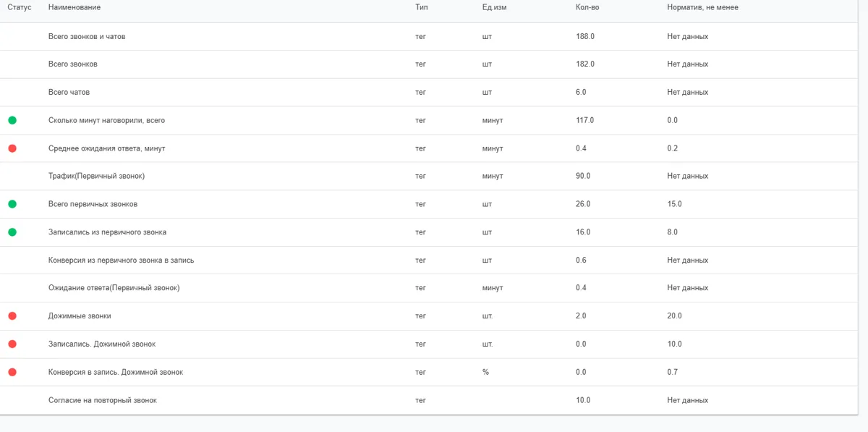Click red status dot for Конверсия в запись. Дожимной

tap(12, 372)
